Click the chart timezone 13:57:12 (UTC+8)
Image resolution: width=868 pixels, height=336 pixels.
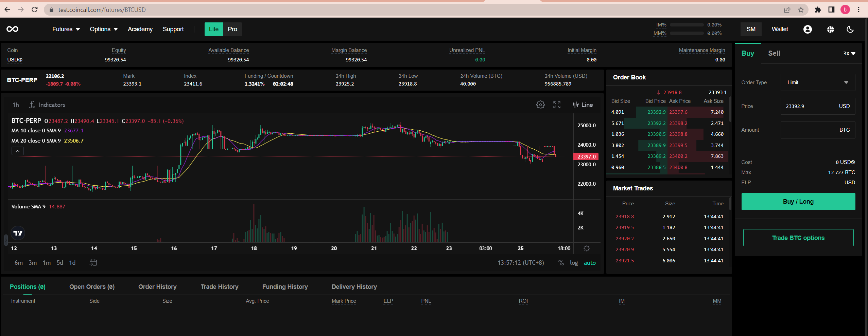point(521,263)
